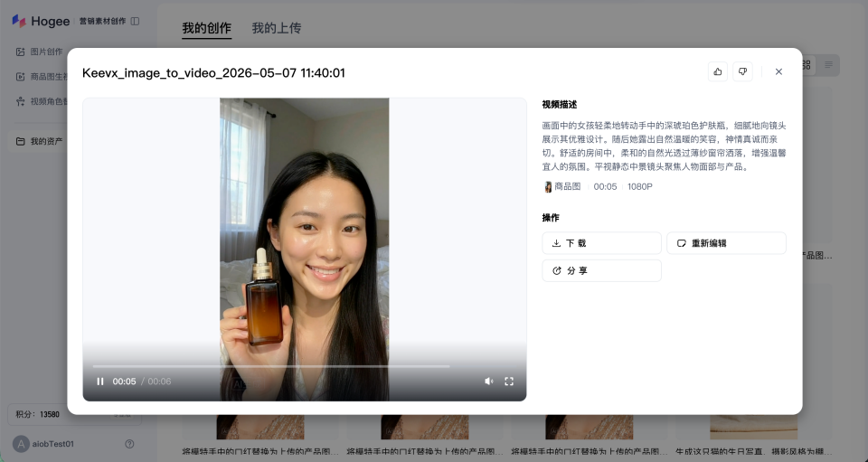Viewport: 868px width, 462px height.
Task: Switch to the 我的创作 tab
Action: 206,28
